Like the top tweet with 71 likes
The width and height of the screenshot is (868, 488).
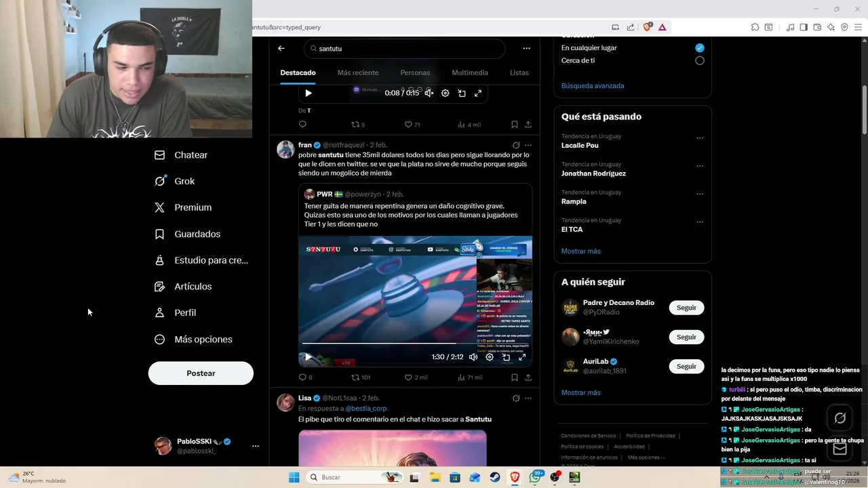[412, 125]
